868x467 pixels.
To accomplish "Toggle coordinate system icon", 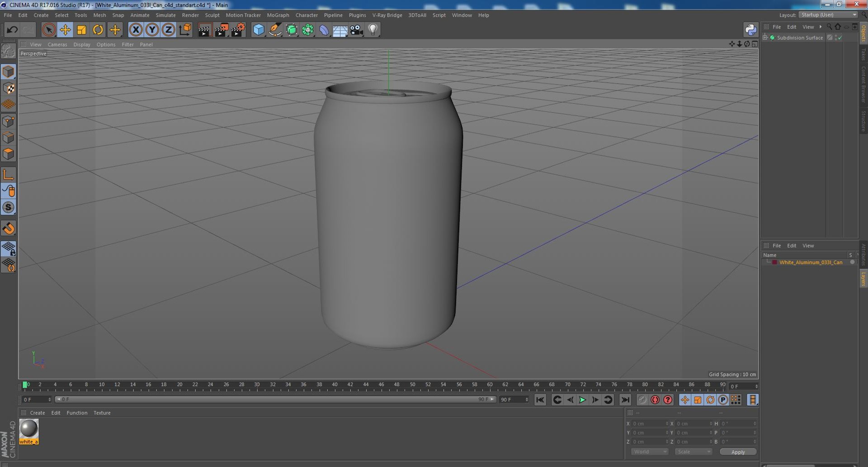I will (185, 30).
